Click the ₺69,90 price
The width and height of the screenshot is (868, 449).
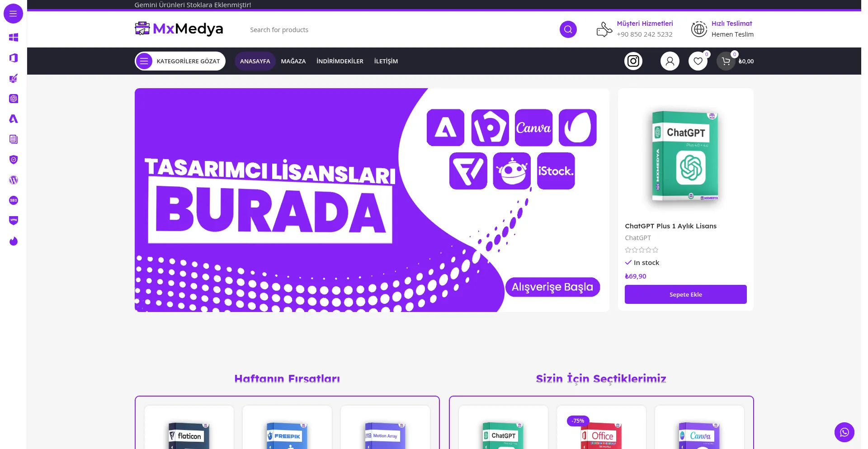click(x=635, y=276)
